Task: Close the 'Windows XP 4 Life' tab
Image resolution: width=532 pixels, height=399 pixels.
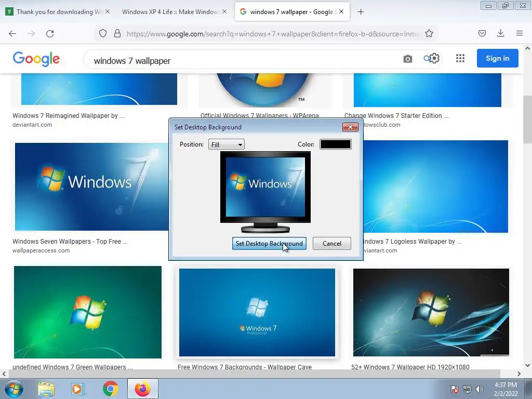Action: pos(224,11)
